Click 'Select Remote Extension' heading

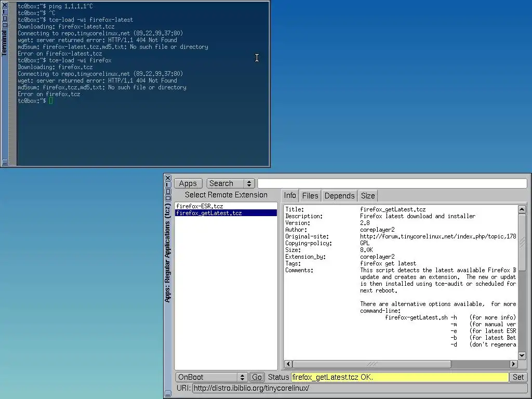226,195
